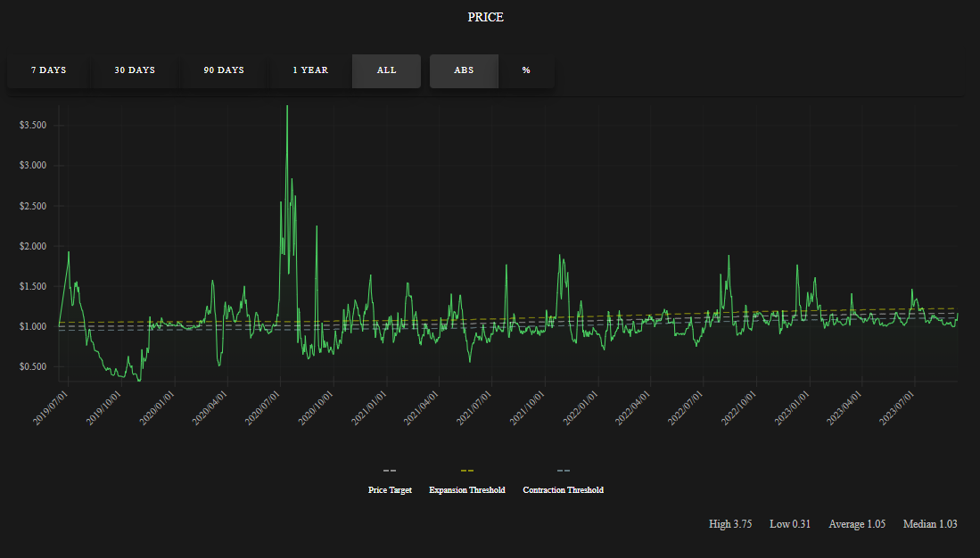Select the ALL time range tab
Screen dimensions: 980x558
coord(385,70)
